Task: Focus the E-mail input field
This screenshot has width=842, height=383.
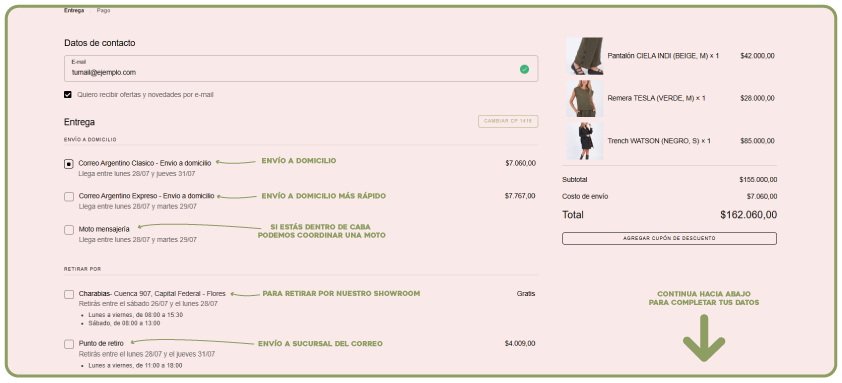Action: (301, 69)
